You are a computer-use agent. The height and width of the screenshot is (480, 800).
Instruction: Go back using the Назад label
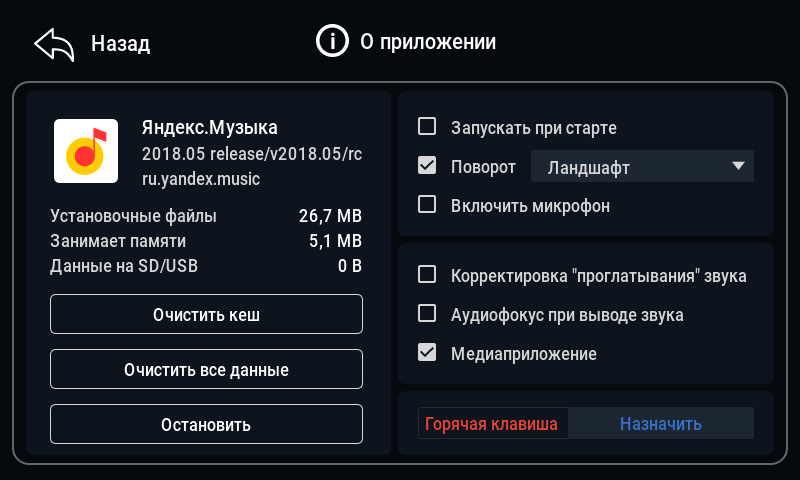[120, 44]
